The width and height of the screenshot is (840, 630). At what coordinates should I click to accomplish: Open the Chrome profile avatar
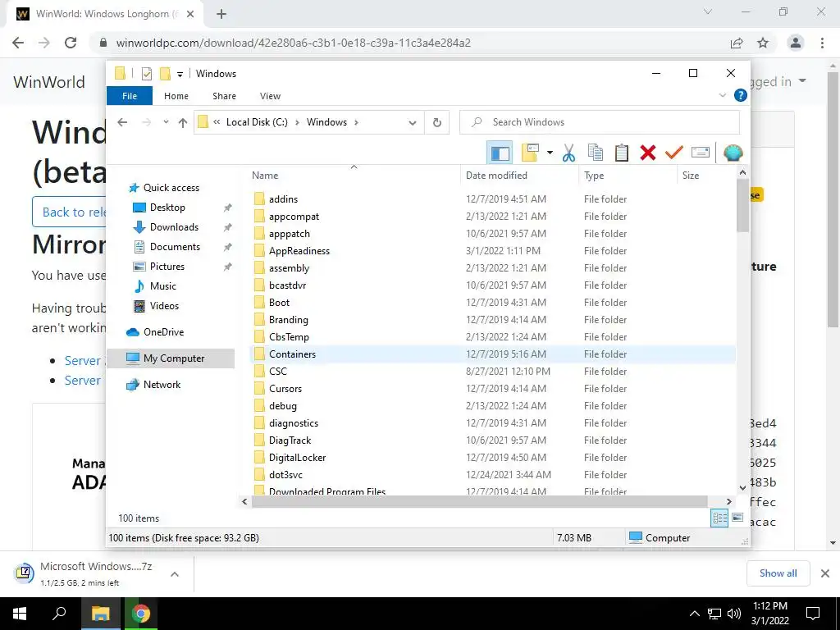(x=796, y=43)
